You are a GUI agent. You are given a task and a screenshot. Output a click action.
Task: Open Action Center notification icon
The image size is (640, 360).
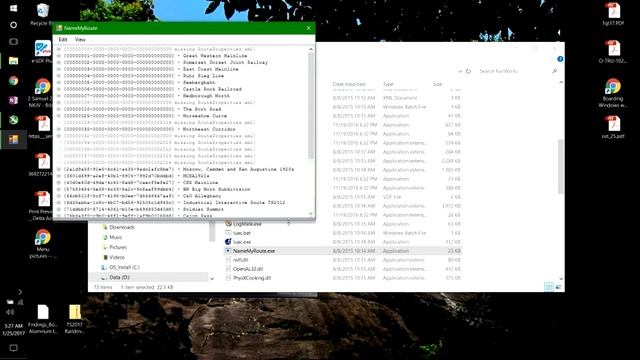[13, 348]
